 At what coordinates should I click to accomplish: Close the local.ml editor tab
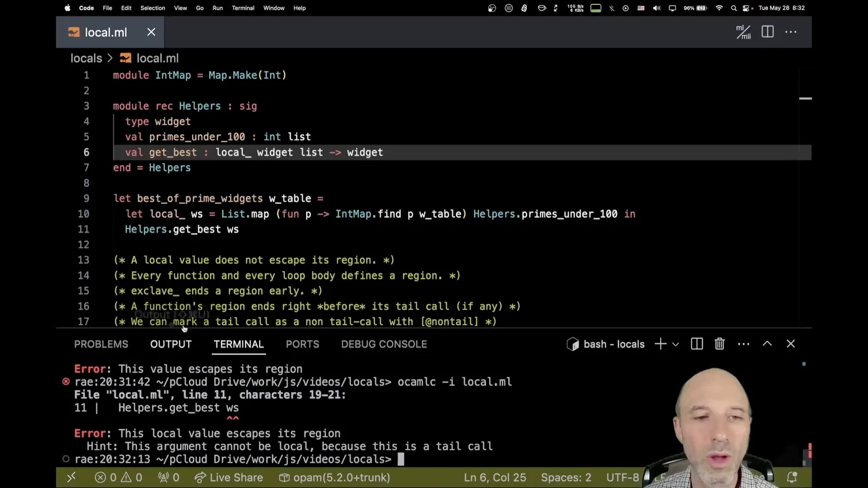(151, 32)
